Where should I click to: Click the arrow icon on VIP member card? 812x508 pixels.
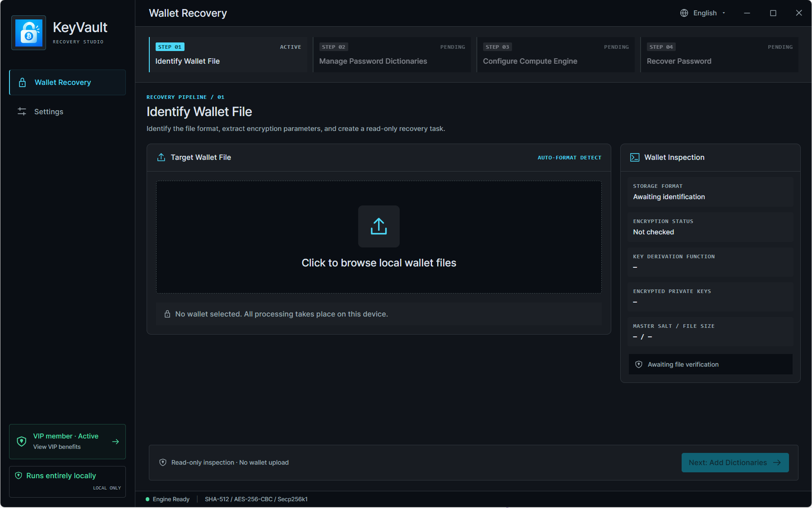coord(115,442)
